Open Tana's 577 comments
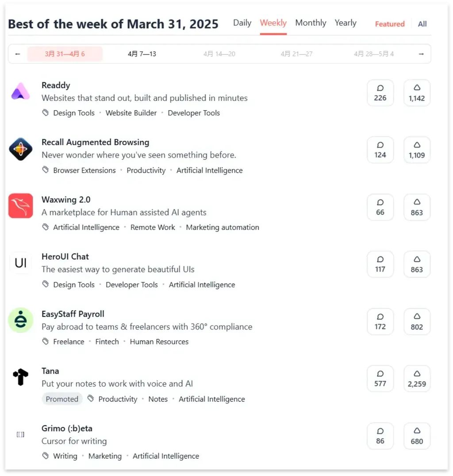The image size is (453, 476). point(380,379)
